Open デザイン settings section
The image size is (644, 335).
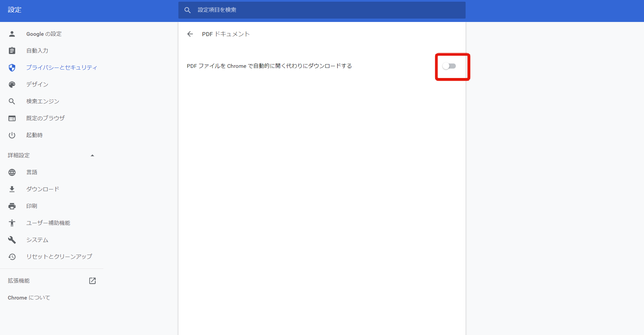[x=37, y=84]
